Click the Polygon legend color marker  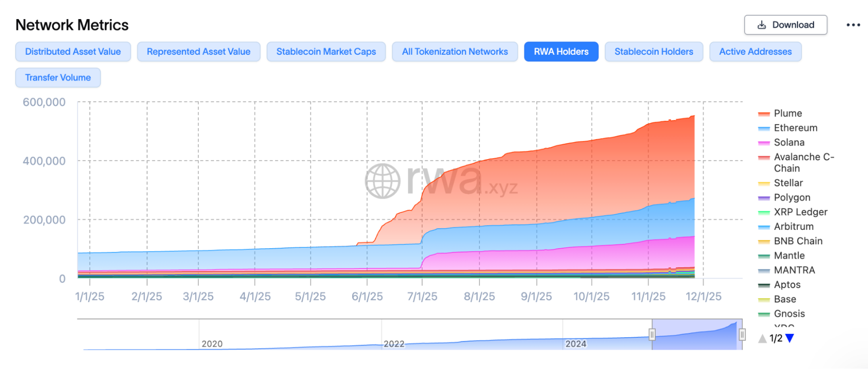coord(764,198)
